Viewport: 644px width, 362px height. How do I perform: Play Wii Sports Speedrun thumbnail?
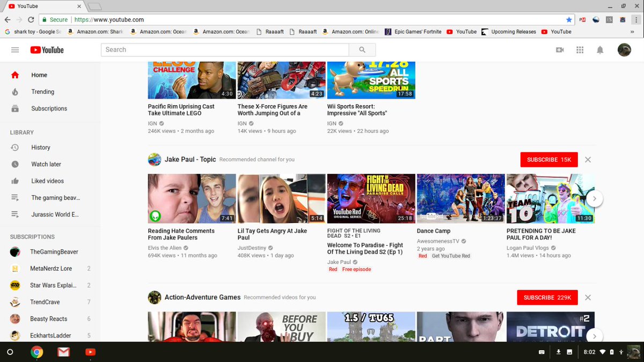371,80
